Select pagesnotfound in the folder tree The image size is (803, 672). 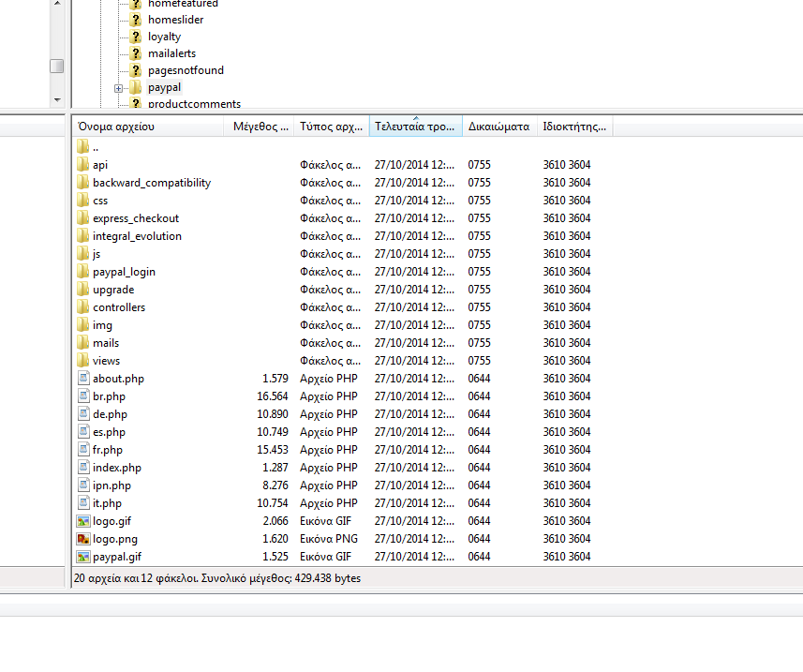pos(186,70)
